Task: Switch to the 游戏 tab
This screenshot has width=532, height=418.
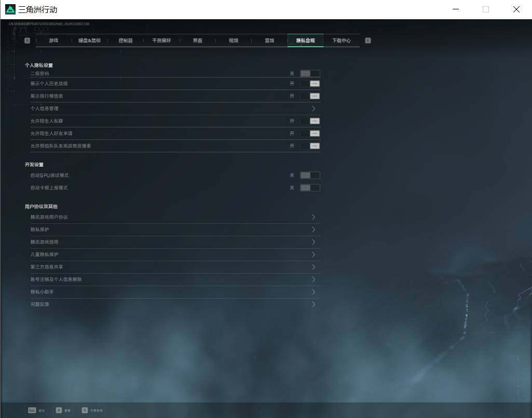Action: click(x=53, y=41)
